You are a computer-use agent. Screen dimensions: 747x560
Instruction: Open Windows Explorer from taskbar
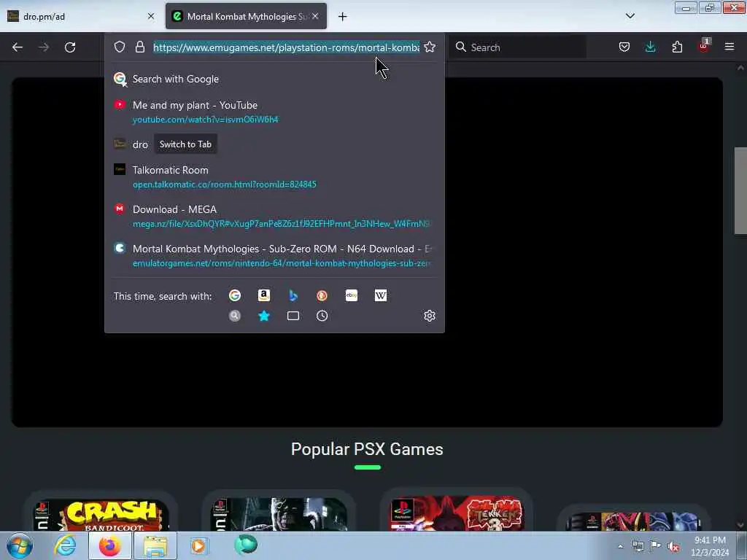coord(155,545)
